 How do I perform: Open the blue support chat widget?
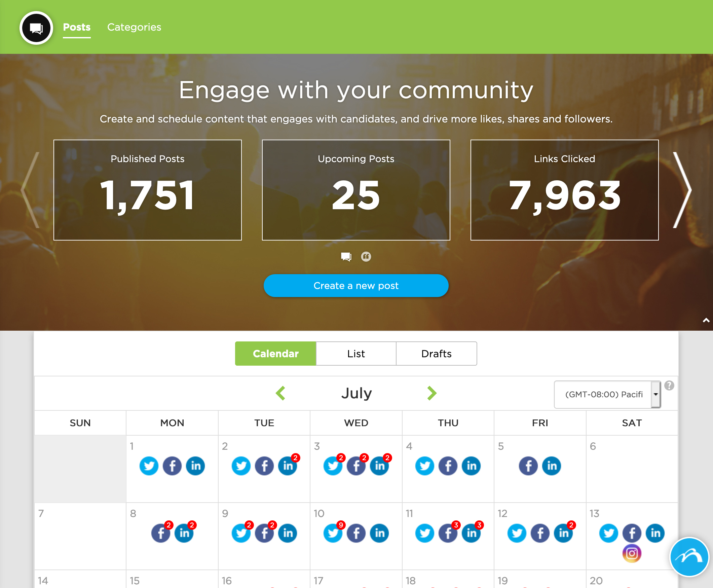click(x=689, y=557)
